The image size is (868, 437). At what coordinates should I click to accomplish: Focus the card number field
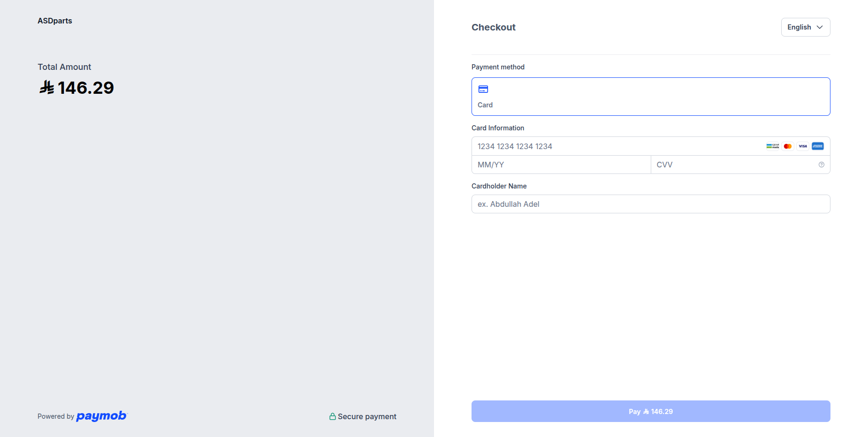(x=610, y=146)
